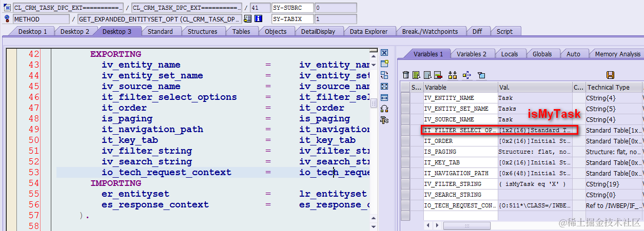Image resolution: width=644 pixels, height=231 pixels.
Task: Click the table icon with red bar
Action: 438,75
